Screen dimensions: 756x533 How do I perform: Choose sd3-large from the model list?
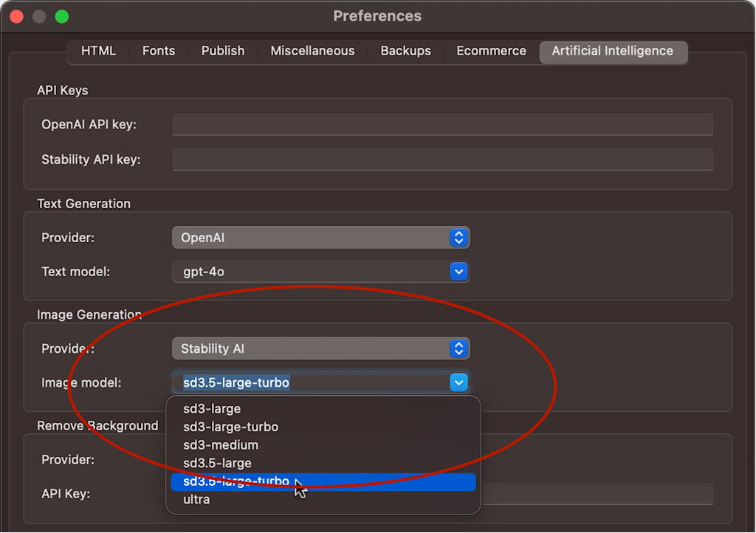tap(323, 409)
